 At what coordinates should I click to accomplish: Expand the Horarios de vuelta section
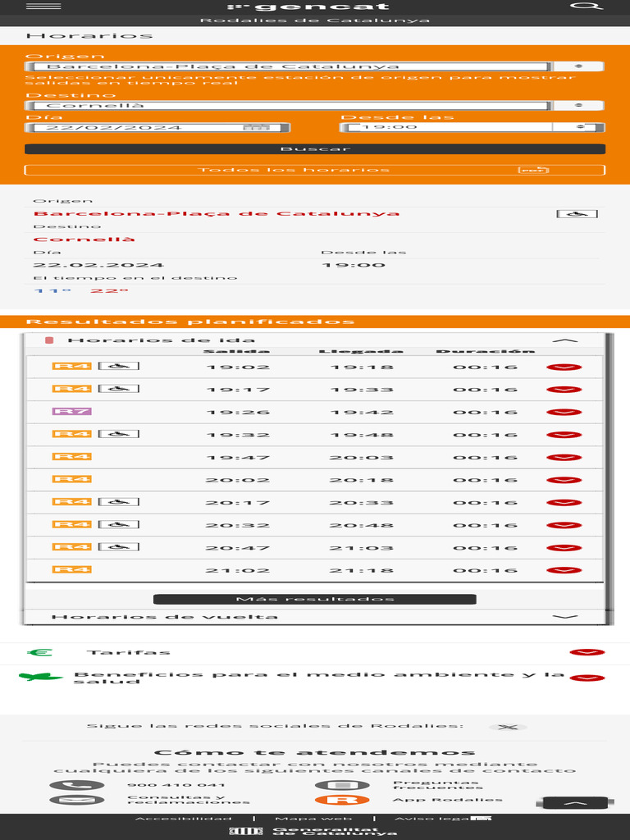point(564,617)
